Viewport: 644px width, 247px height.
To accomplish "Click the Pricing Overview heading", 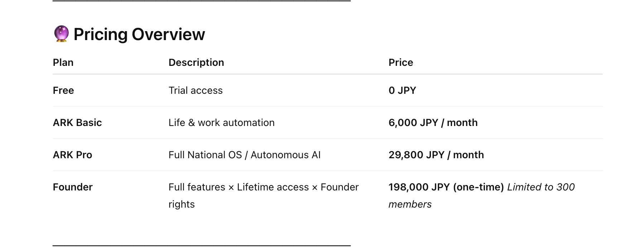I will click(139, 34).
